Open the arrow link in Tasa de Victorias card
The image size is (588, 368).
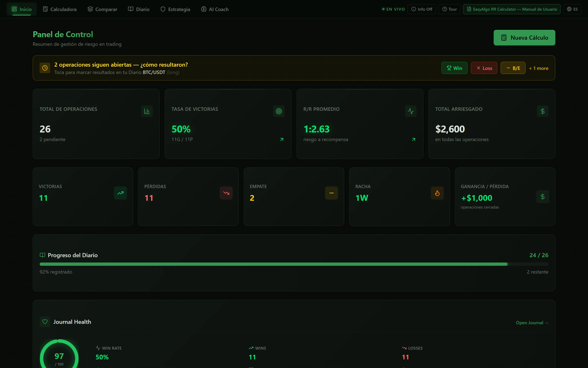[282, 139]
